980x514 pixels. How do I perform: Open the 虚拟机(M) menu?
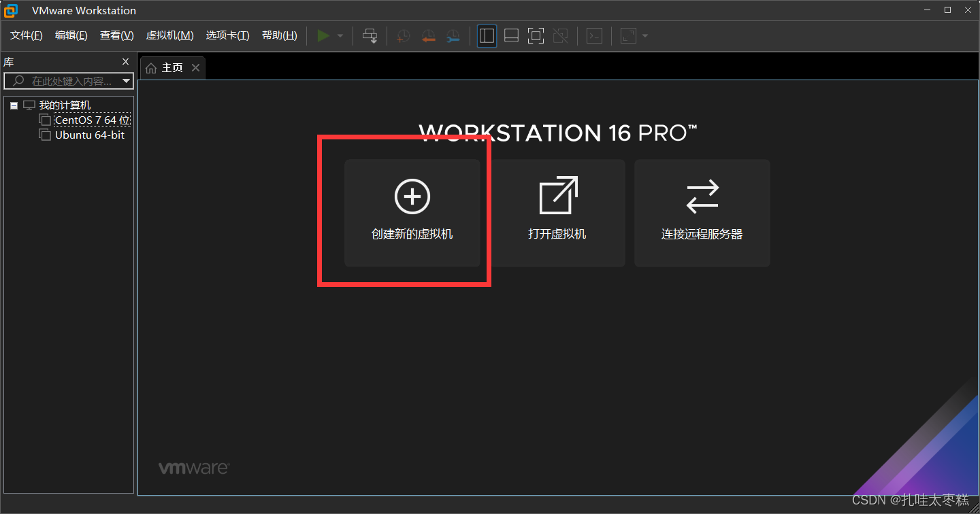[x=170, y=35]
